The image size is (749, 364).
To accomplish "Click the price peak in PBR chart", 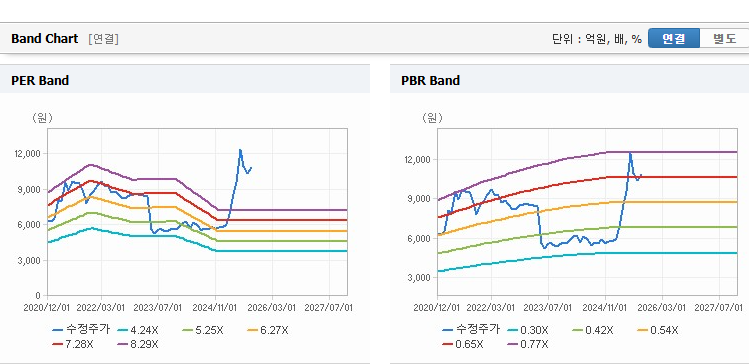I will tap(630, 153).
